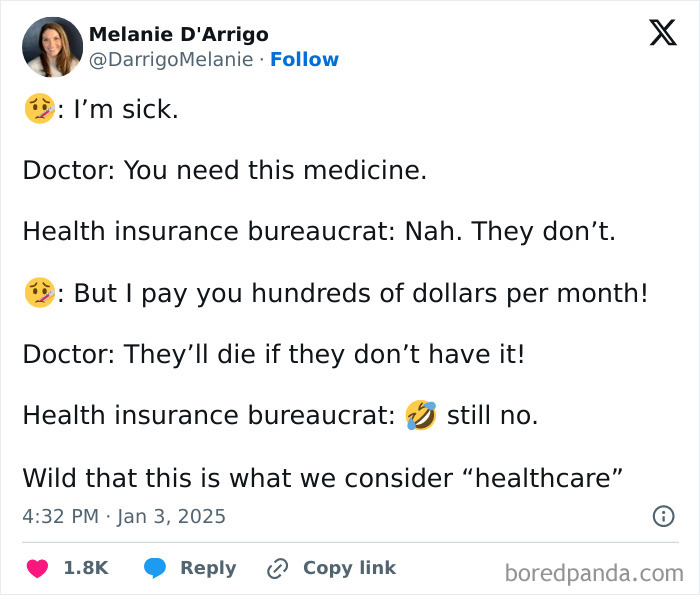The image size is (700, 595).
Task: Click the 'Doctor: You need this medicine' line
Action: pos(224,170)
